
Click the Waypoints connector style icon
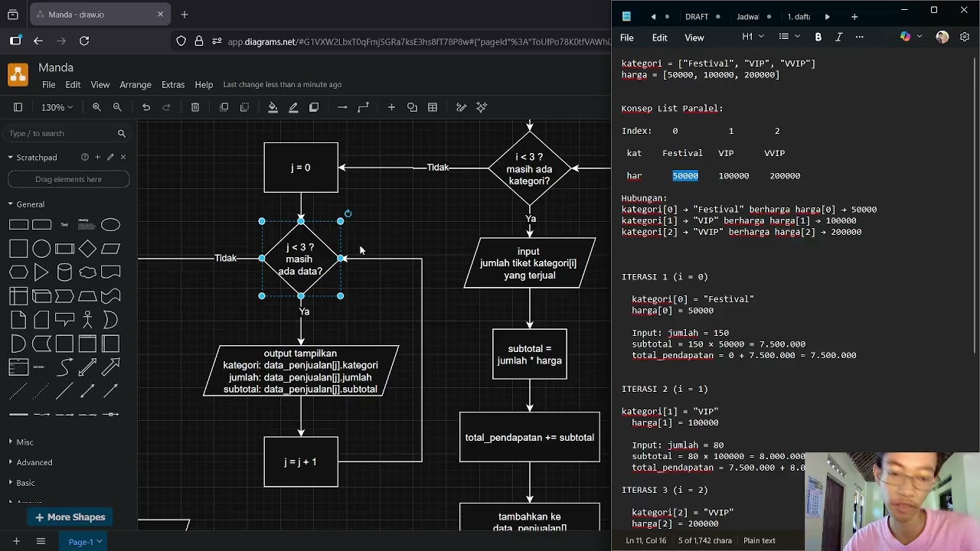363,107
